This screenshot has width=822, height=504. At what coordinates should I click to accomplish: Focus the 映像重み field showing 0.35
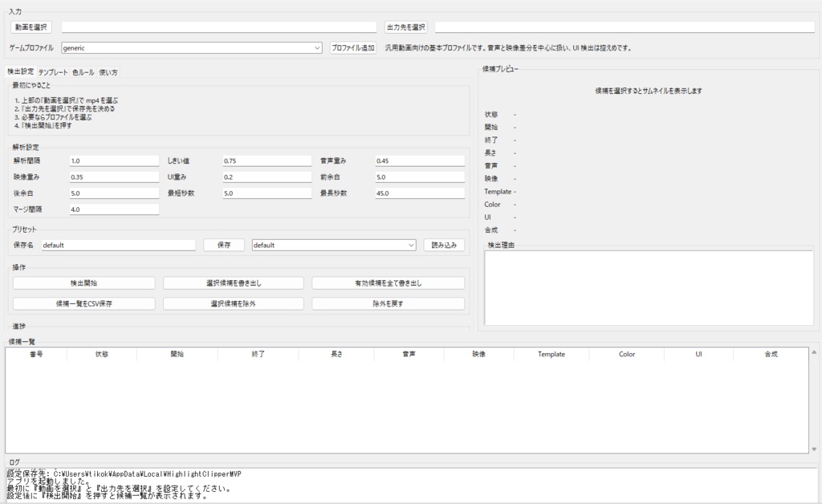(114, 177)
